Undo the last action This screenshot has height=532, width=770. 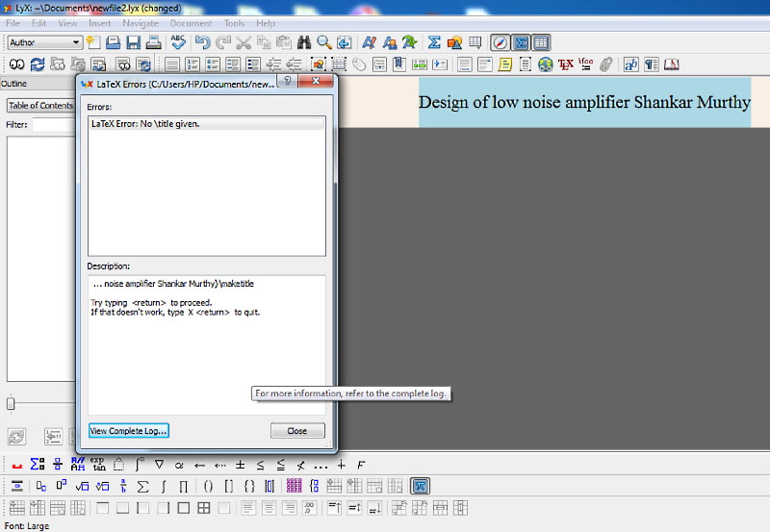(202, 42)
